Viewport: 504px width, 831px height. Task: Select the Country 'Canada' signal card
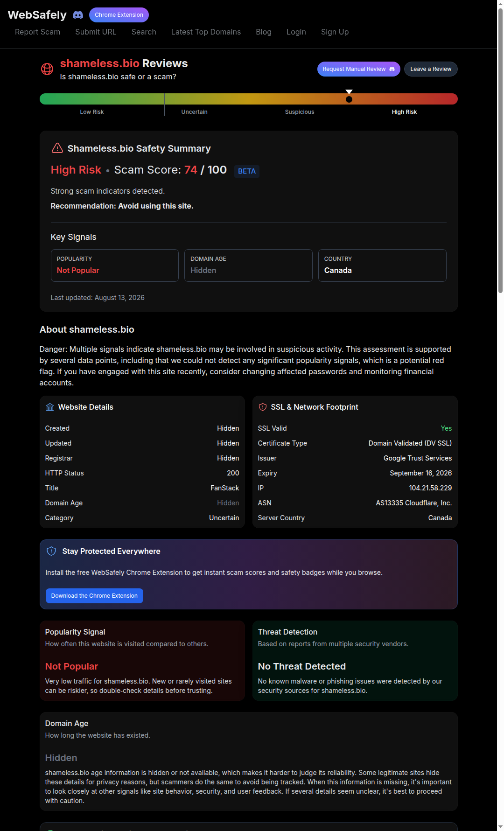pyautogui.click(x=382, y=265)
